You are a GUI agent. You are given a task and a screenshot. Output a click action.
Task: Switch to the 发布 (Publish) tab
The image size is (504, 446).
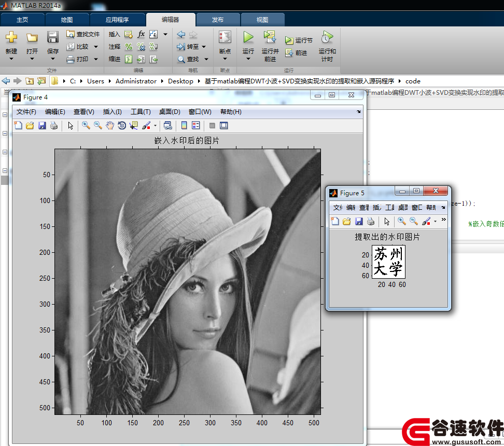pyautogui.click(x=218, y=20)
